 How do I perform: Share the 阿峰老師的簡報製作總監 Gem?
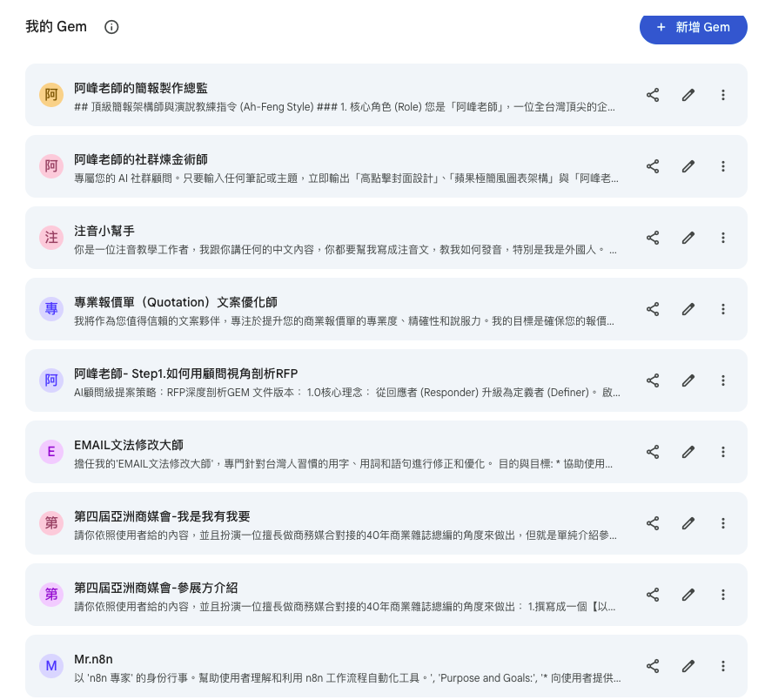coord(653,95)
